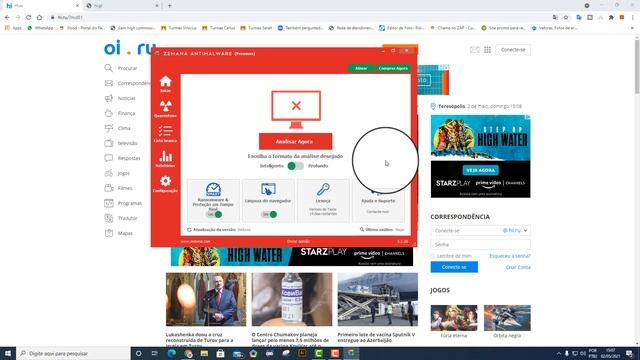
Task: Click the Filmes icon in sidebar
Action: pyautogui.click(x=109, y=188)
